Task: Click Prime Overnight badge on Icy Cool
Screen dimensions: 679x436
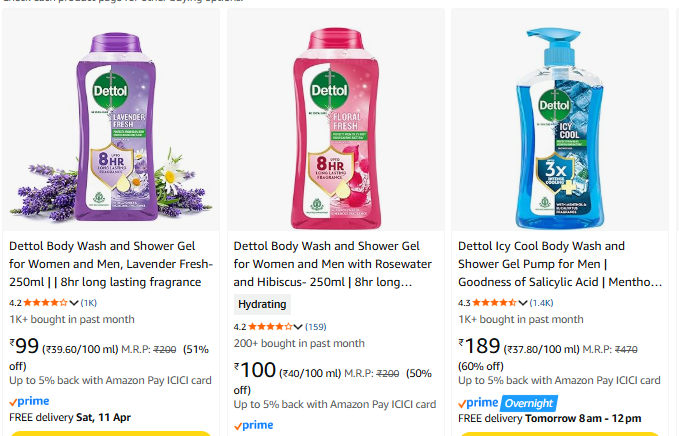Action: [507, 402]
